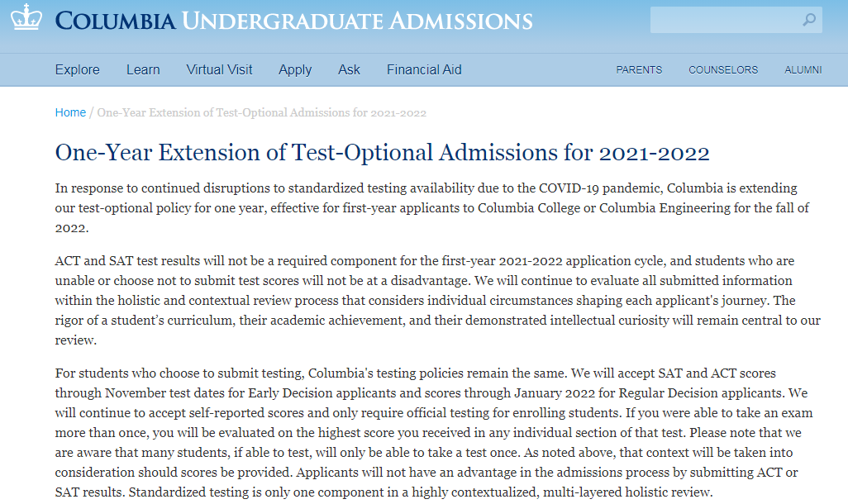Go to the Alumni link
Image resolution: width=848 pixels, height=504 pixels.
[803, 70]
